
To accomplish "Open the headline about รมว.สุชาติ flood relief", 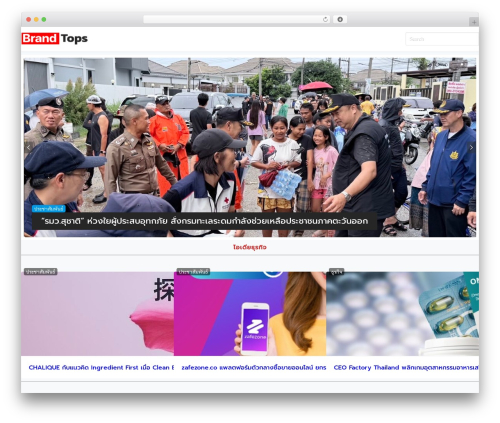I will (x=205, y=221).
